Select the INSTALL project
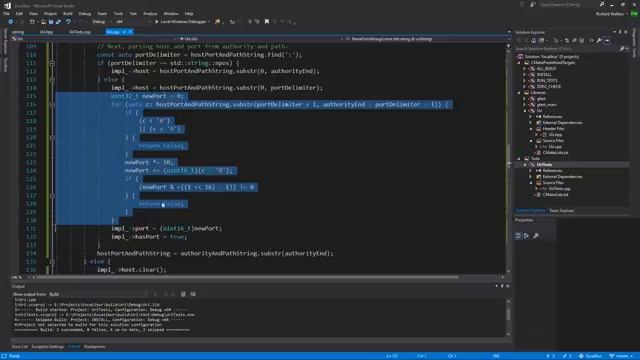The image size is (640, 360). (x=544, y=75)
